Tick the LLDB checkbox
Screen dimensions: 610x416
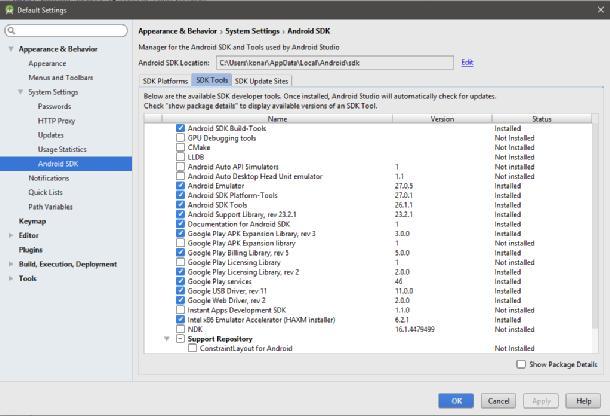180,157
